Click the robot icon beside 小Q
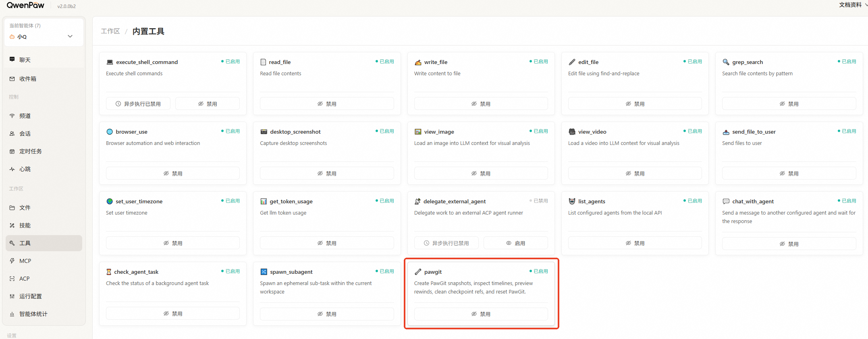This screenshot has width=868, height=339. coord(12,37)
